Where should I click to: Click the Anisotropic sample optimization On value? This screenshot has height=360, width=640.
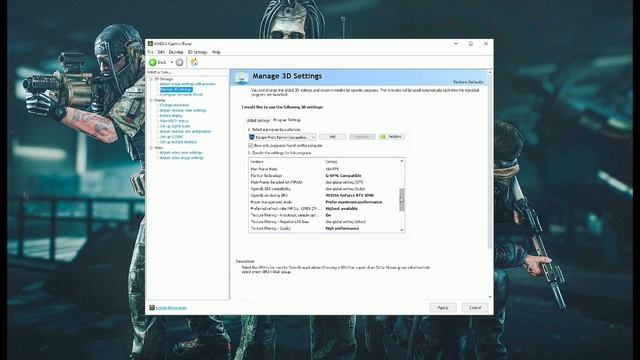[x=328, y=215]
